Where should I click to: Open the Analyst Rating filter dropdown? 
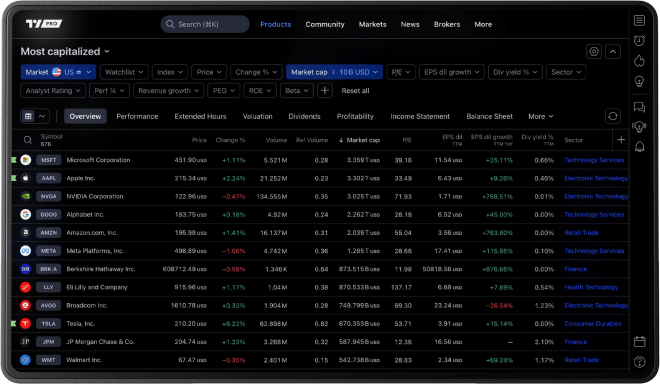[53, 90]
